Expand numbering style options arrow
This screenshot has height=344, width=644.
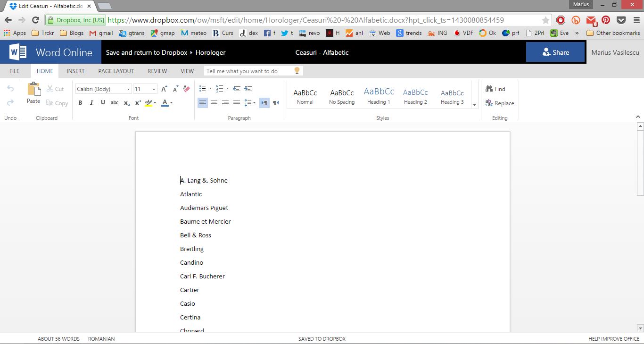pos(227,89)
